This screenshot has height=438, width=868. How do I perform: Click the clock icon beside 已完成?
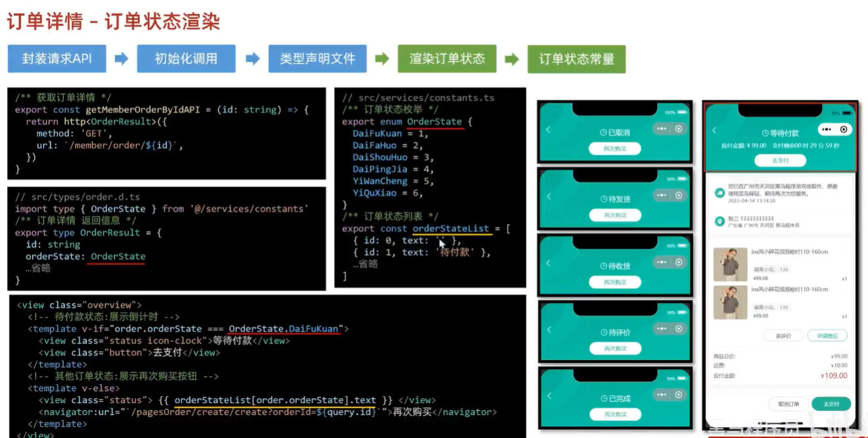tap(603, 399)
